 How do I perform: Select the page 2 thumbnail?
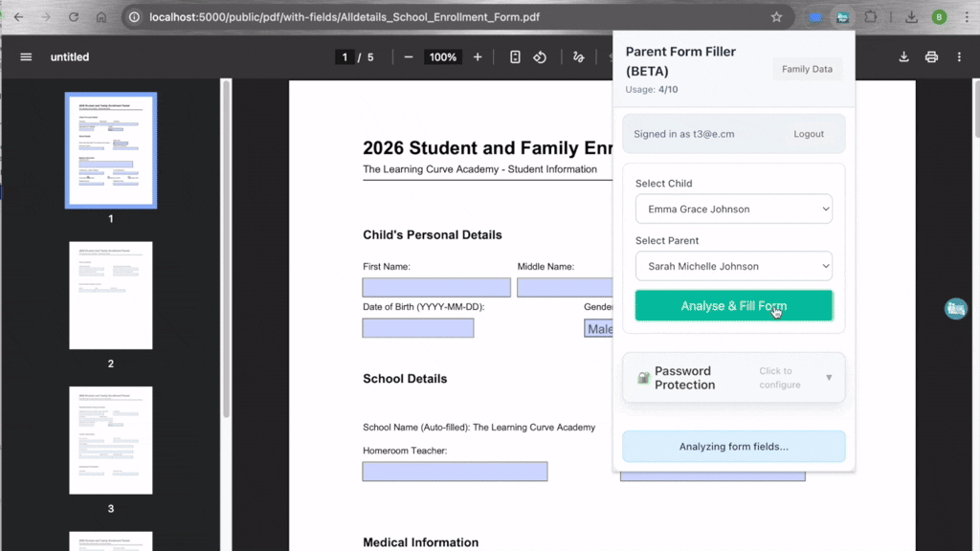pyautogui.click(x=110, y=295)
